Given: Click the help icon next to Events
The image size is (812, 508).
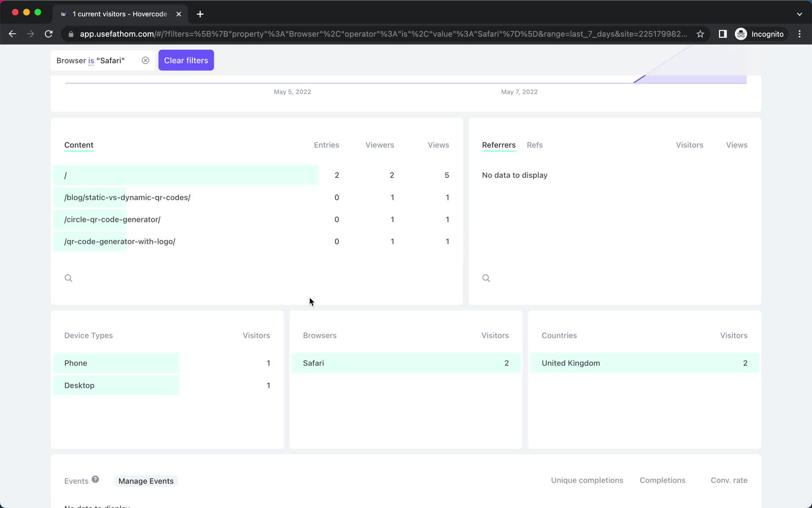Looking at the screenshot, I should tap(95, 480).
